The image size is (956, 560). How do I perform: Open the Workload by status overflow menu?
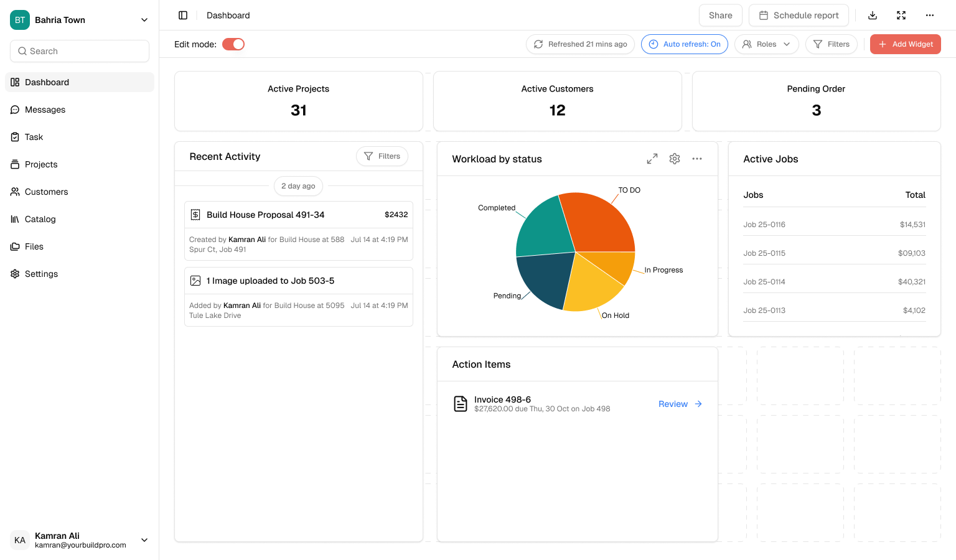(696, 159)
